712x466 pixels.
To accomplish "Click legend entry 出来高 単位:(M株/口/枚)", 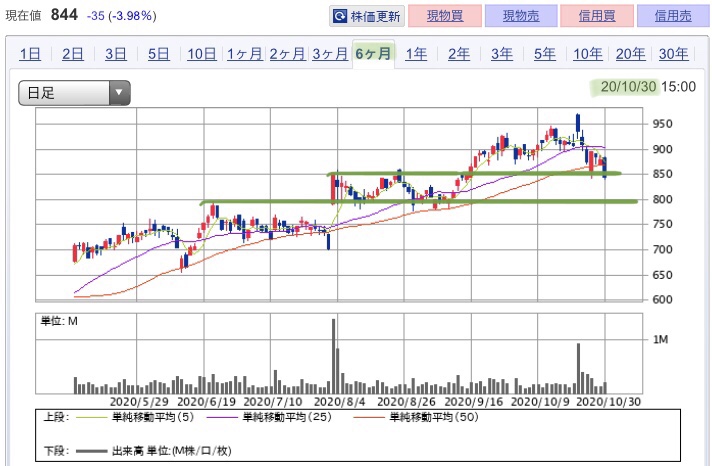I will [x=172, y=451].
